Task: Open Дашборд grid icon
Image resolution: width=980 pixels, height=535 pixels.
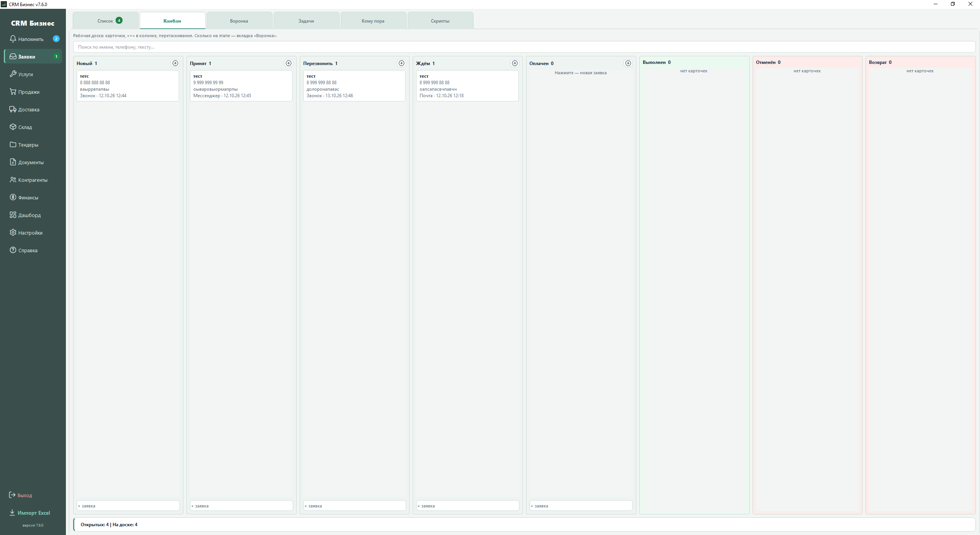Action: click(13, 215)
